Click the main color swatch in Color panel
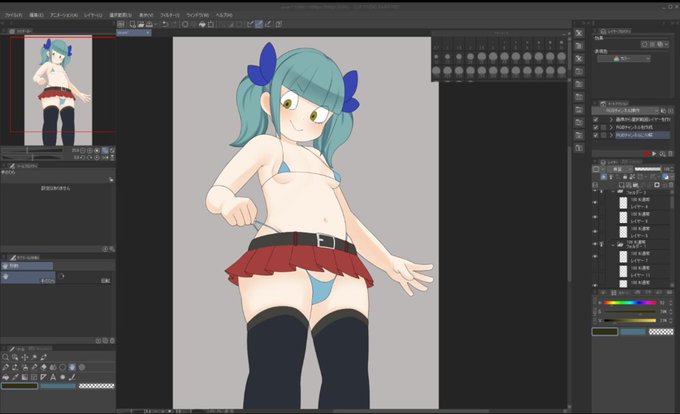 click(605, 332)
